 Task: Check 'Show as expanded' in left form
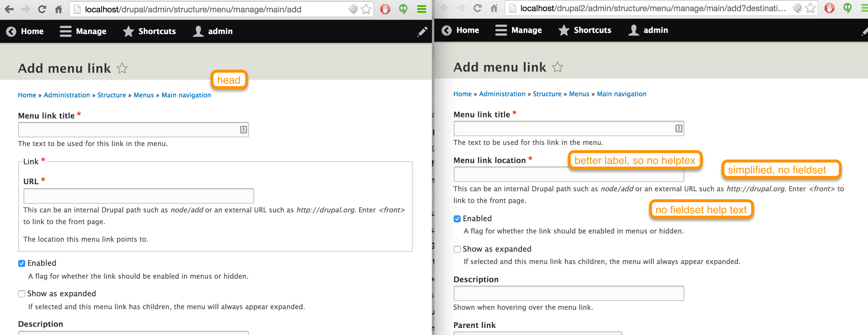click(22, 294)
